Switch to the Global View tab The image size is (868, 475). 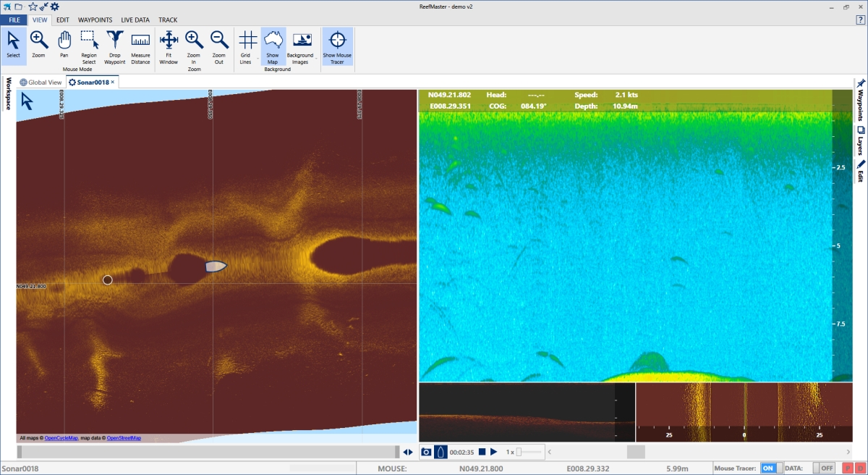click(41, 83)
